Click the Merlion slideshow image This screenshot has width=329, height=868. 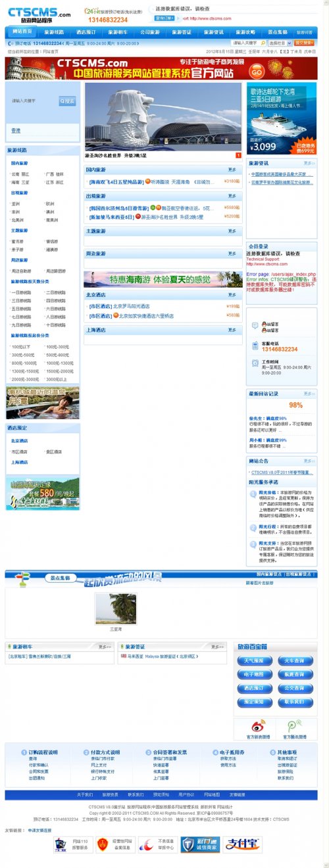coord(163,116)
